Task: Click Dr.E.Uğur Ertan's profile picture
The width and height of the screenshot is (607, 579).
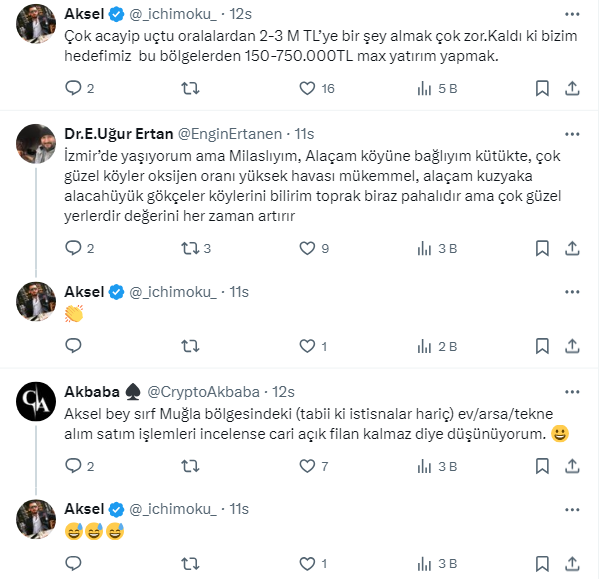Action: point(35,144)
